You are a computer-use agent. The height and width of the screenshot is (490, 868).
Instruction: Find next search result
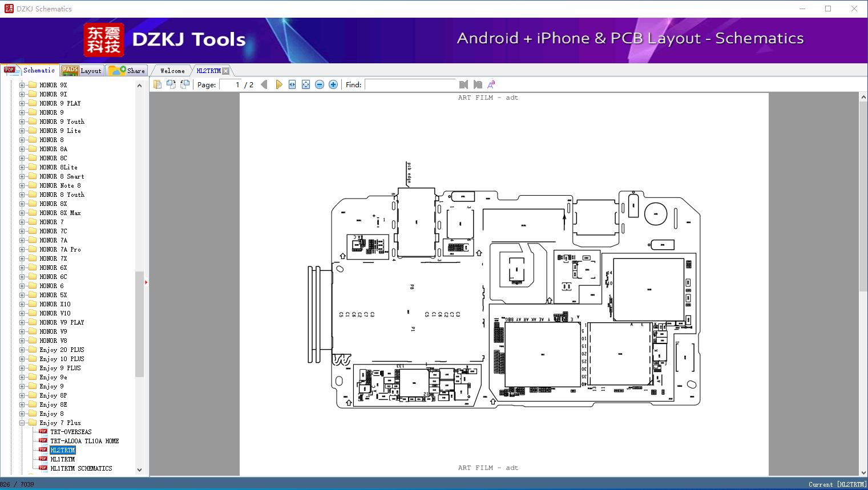478,84
